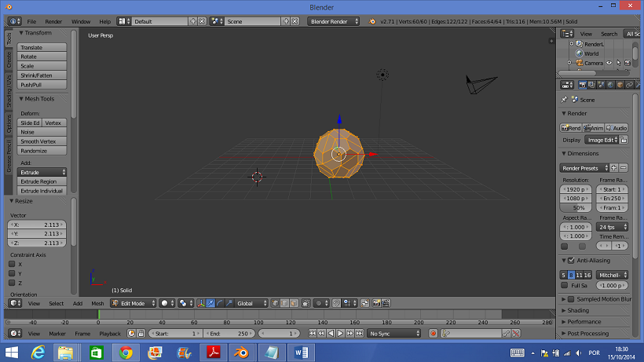
Task: Disable the Anti-Aliasing checkbox
Action: tap(571, 260)
